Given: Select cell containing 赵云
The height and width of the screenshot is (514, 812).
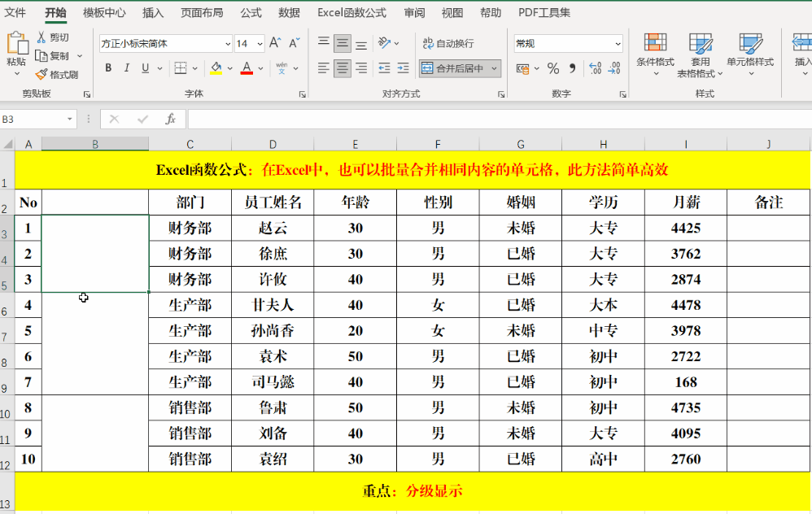Looking at the screenshot, I should (x=273, y=229).
